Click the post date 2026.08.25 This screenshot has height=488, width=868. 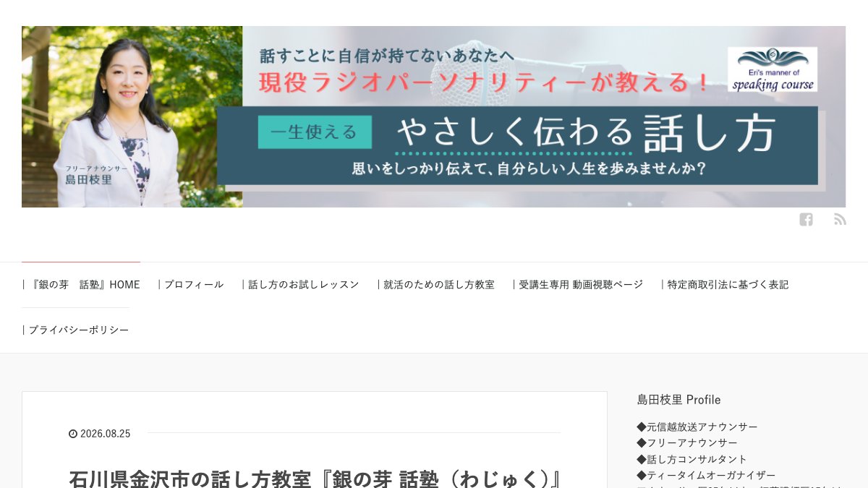click(x=106, y=434)
